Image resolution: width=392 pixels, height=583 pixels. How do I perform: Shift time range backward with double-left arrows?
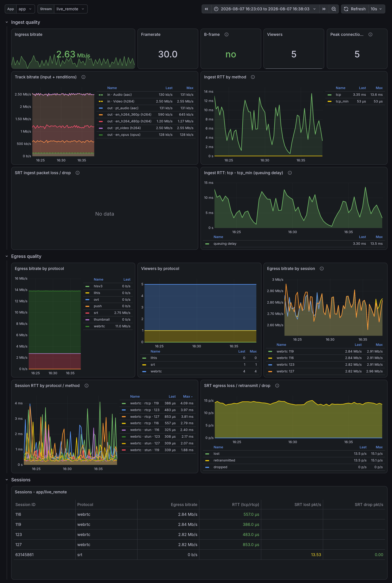(x=207, y=9)
